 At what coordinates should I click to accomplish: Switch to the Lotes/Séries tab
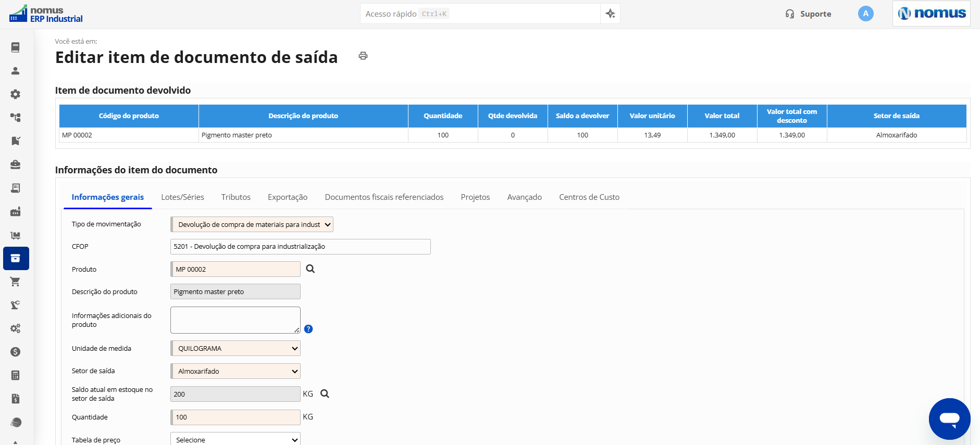182,197
